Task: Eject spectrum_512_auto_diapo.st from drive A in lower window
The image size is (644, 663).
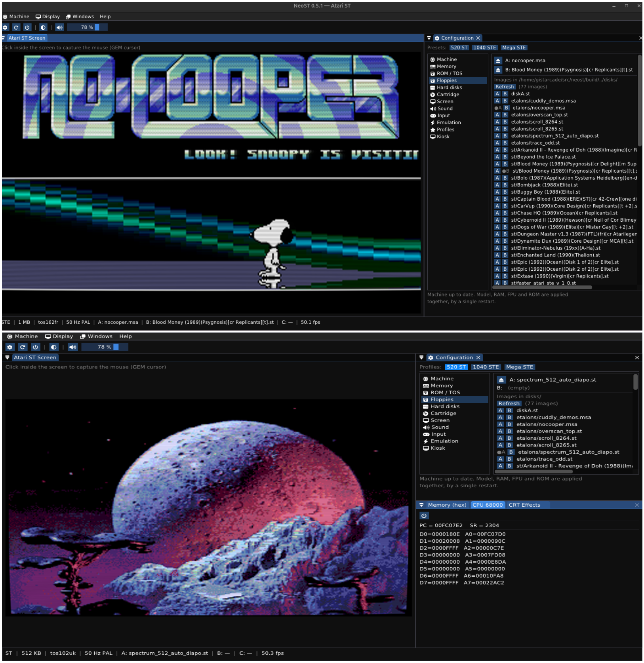Action: pyautogui.click(x=501, y=380)
